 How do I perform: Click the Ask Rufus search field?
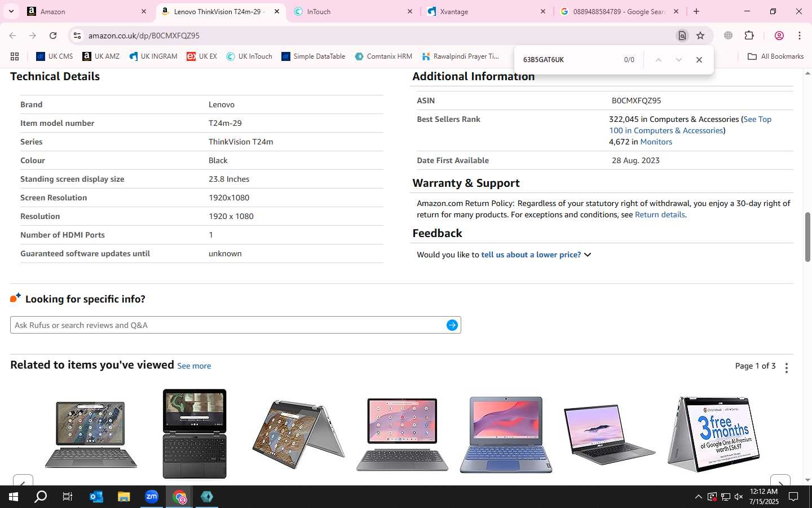[x=228, y=325]
